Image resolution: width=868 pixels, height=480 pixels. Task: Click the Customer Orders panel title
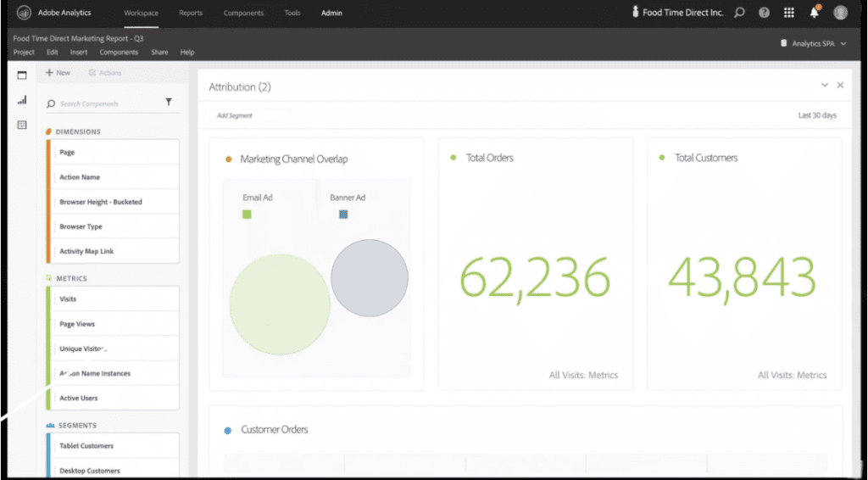[275, 430]
